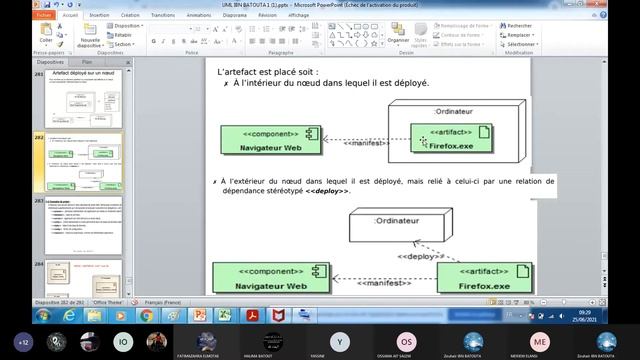Open the Organiser arrange dropdown
The height and width of the screenshot is (360, 640).
[398, 35]
